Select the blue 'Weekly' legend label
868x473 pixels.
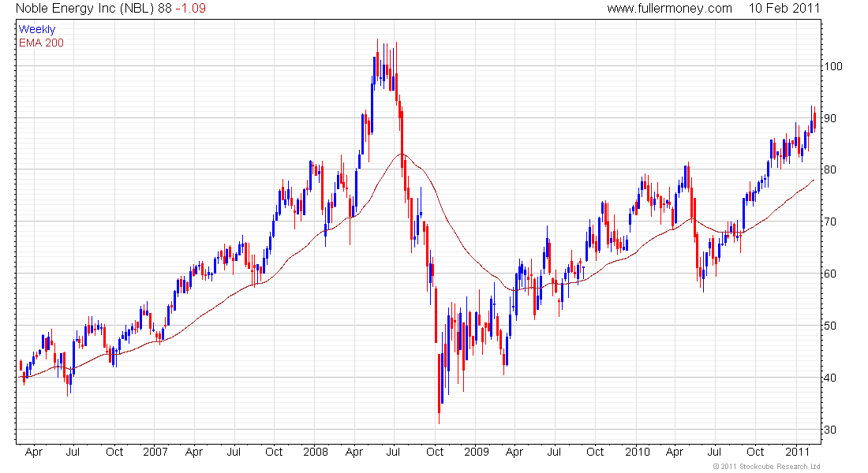37,29
